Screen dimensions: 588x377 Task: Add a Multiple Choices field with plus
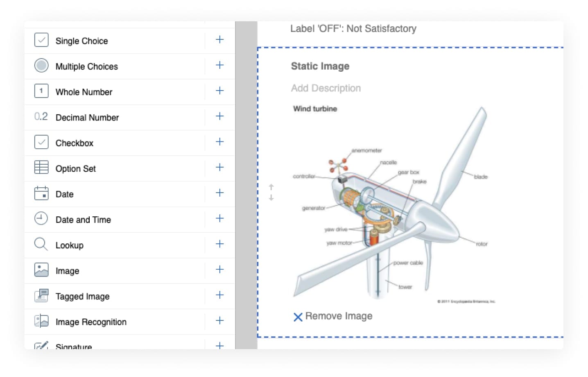click(x=219, y=65)
